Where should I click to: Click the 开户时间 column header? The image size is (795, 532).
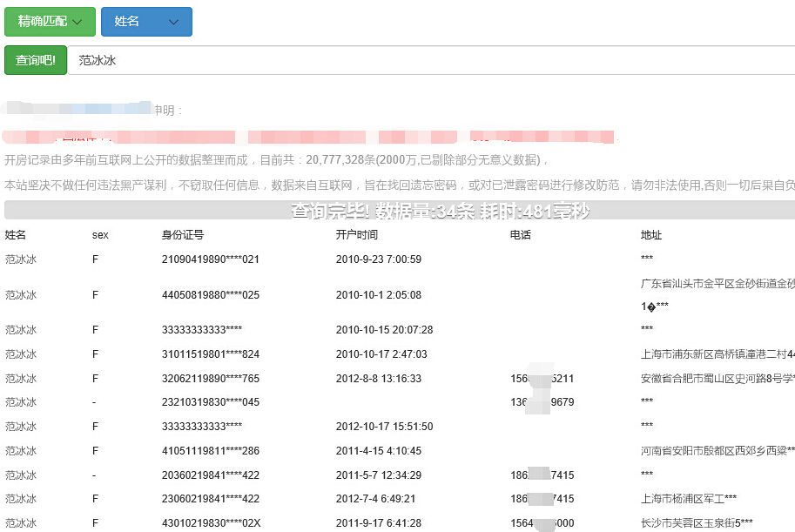pyautogui.click(x=356, y=235)
